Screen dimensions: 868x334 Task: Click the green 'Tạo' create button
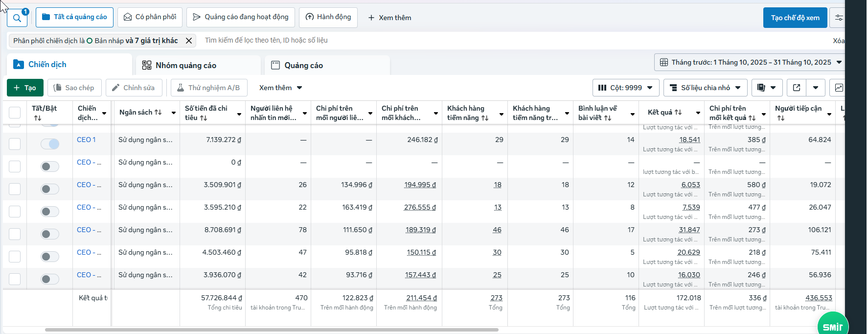pos(25,88)
